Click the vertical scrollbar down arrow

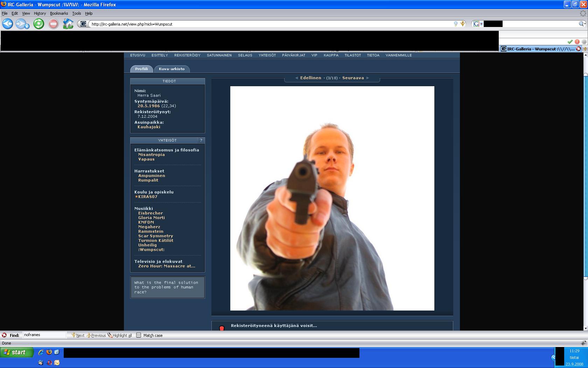tap(585, 328)
